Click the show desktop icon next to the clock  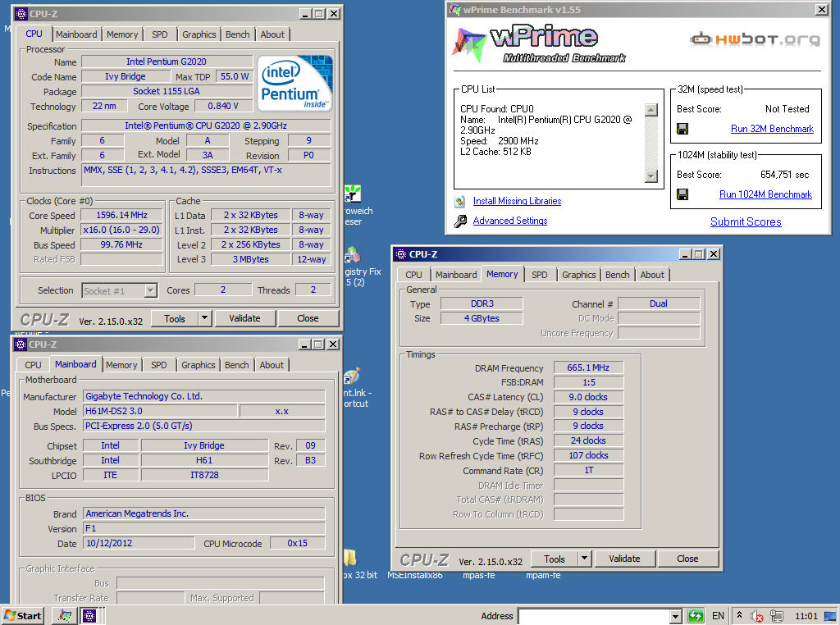[830, 616]
